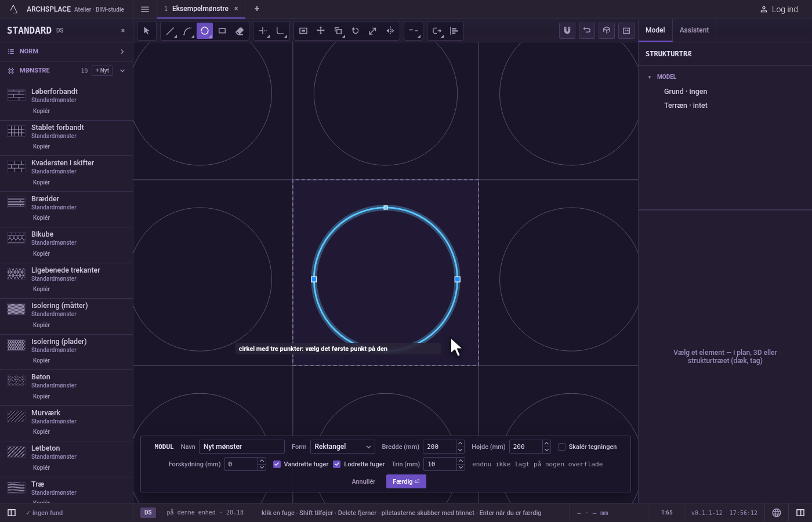Activate the Rotate tool
Image resolution: width=812 pixels, height=522 pixels.
click(356, 31)
